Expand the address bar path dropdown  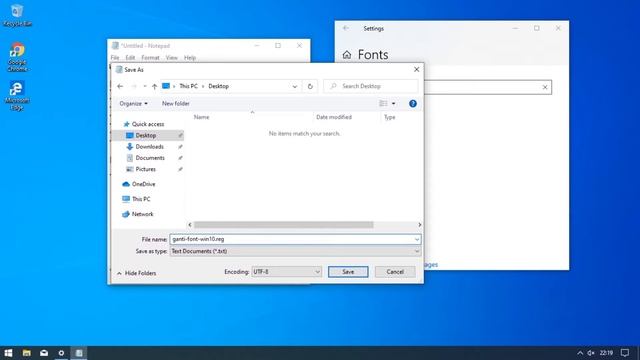pos(295,87)
